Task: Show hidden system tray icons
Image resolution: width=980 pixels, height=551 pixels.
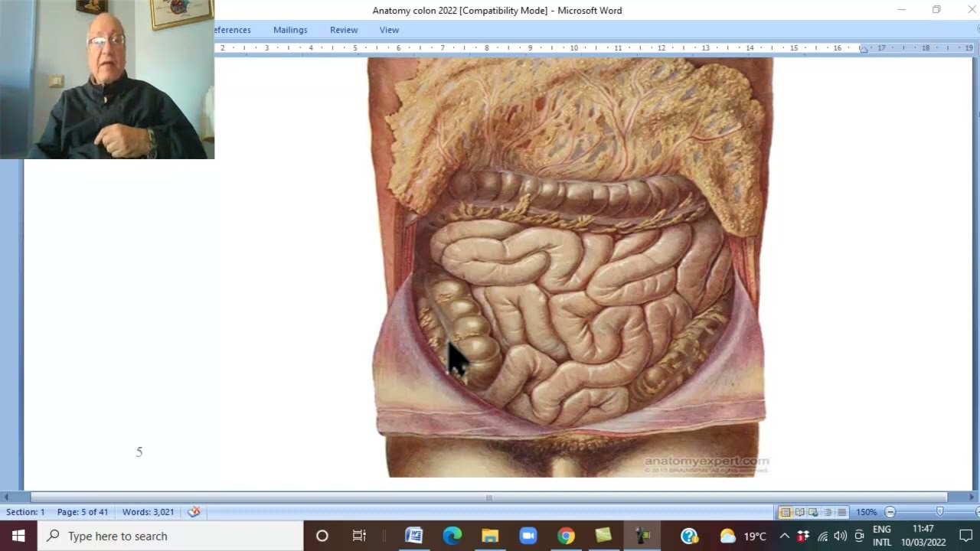Action: tap(785, 536)
